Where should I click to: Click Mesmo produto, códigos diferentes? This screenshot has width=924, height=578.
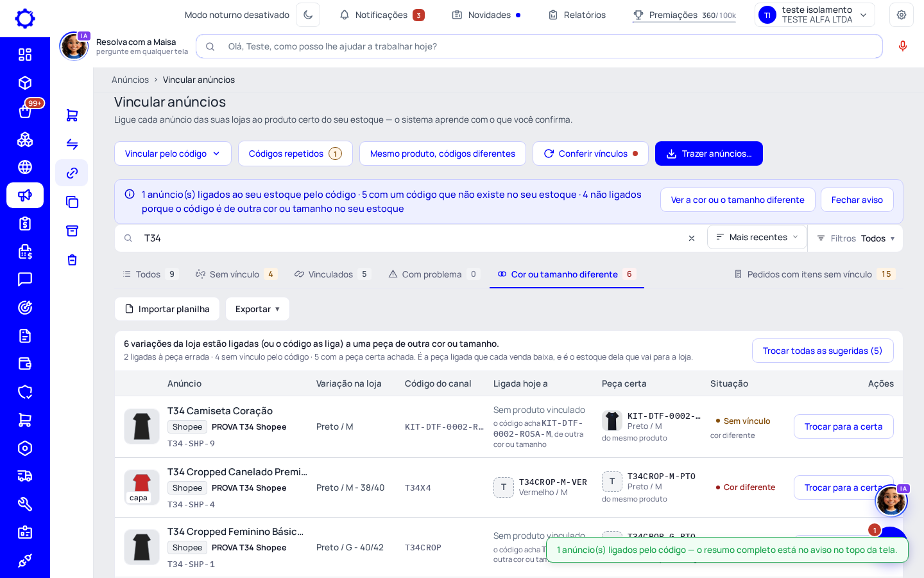(x=443, y=153)
